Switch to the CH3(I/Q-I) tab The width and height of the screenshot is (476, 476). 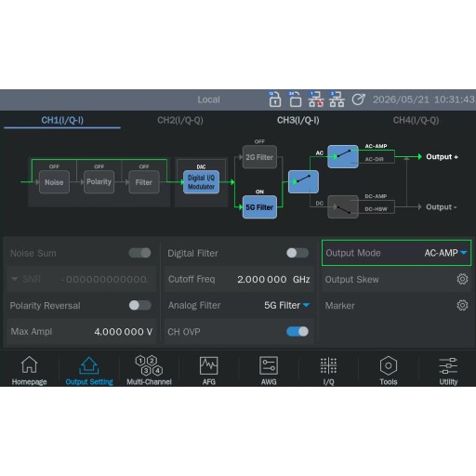pos(298,120)
